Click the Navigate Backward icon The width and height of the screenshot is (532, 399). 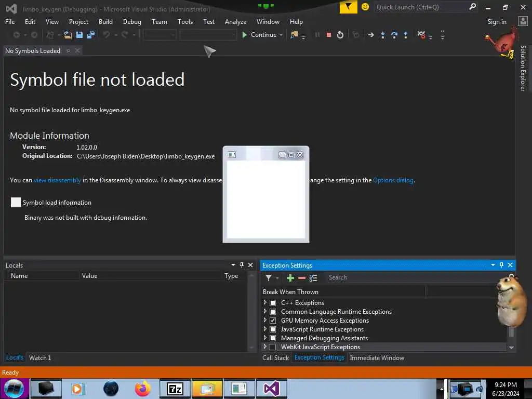16,35
